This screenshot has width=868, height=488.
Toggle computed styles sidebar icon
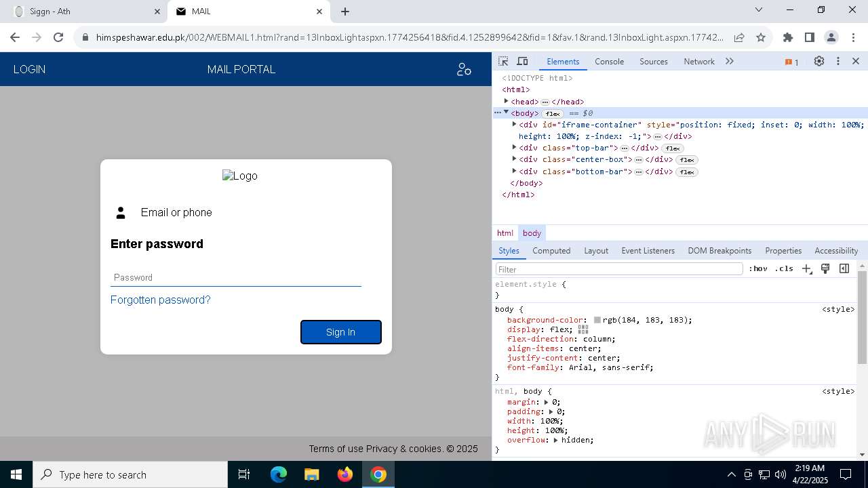(x=844, y=268)
